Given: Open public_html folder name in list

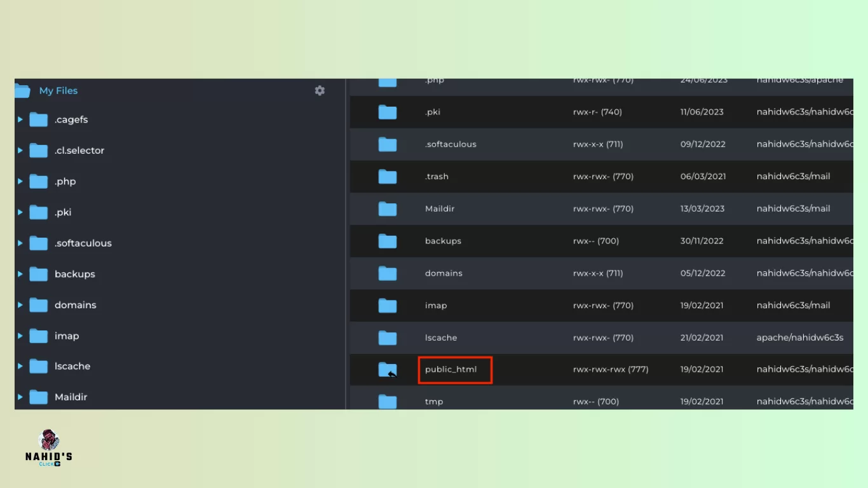Looking at the screenshot, I should click(x=451, y=369).
